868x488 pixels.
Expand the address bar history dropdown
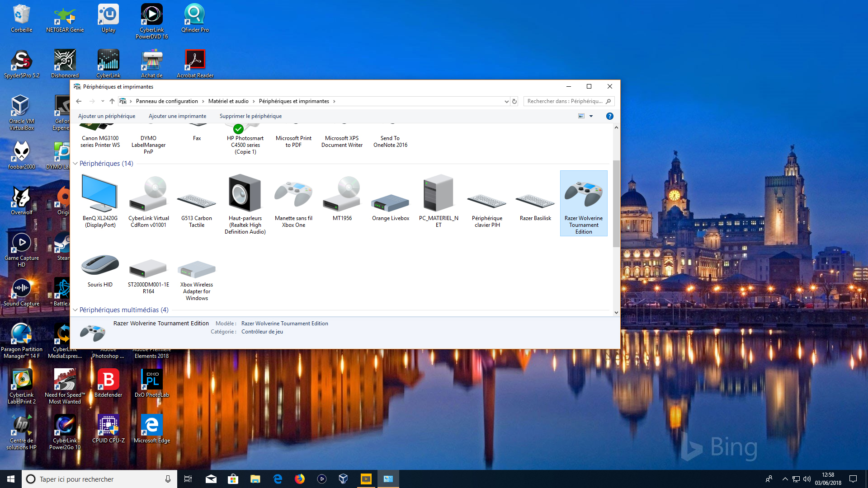[506, 101]
